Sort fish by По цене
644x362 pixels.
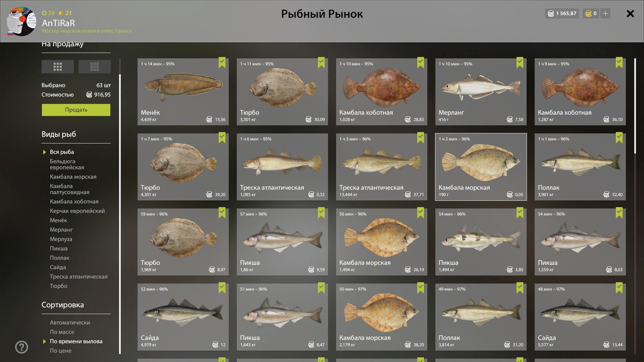tap(60, 351)
